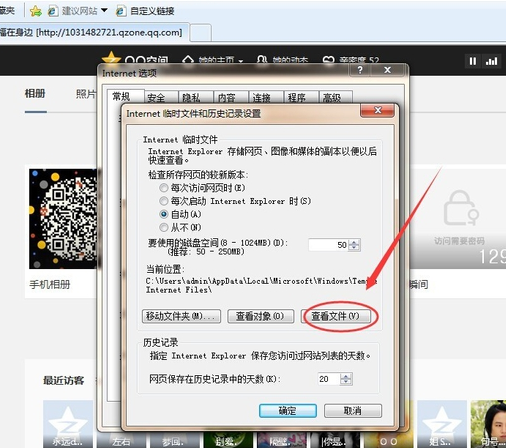Click the QQ空间 star logo
The height and width of the screenshot is (448, 506).
tap(111, 59)
